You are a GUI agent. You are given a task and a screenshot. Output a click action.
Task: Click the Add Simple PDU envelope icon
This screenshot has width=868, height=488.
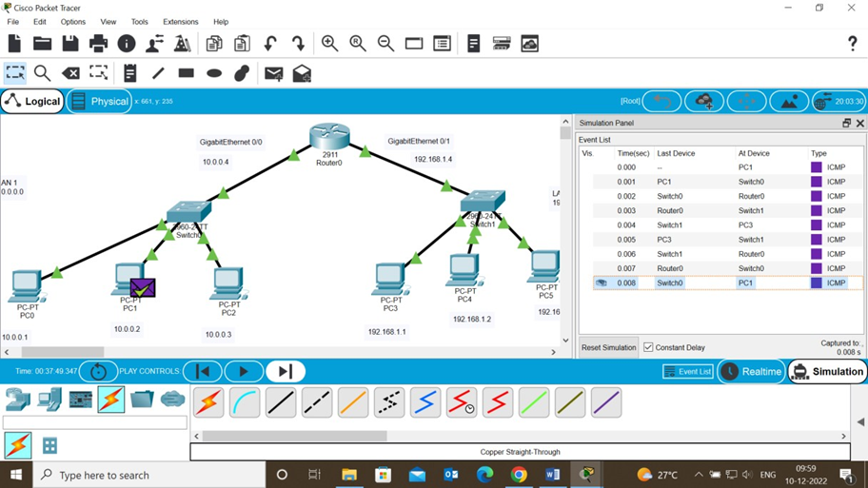click(273, 73)
